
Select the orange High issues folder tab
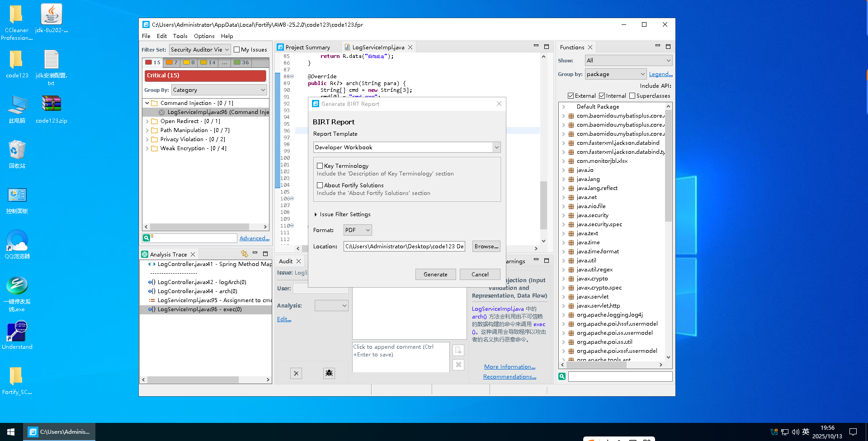pos(172,62)
